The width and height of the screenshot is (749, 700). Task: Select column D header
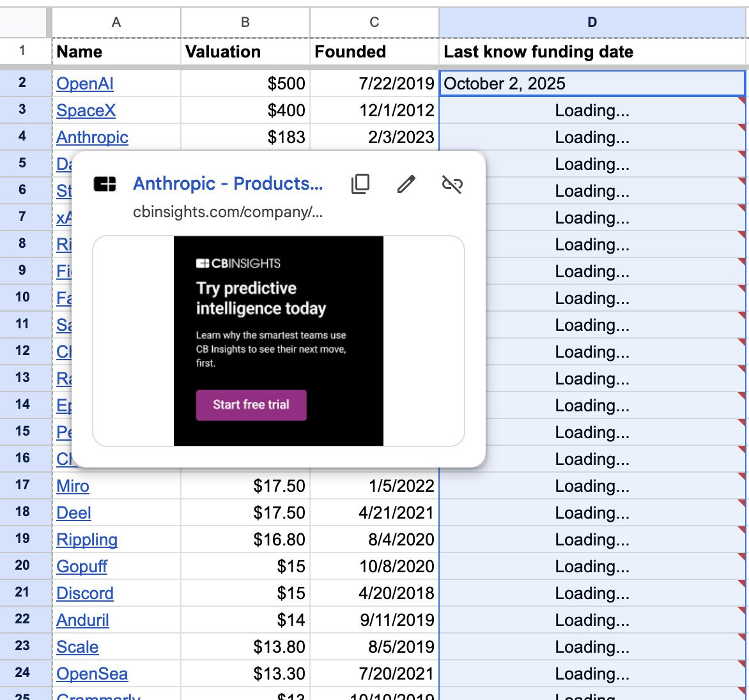592,22
